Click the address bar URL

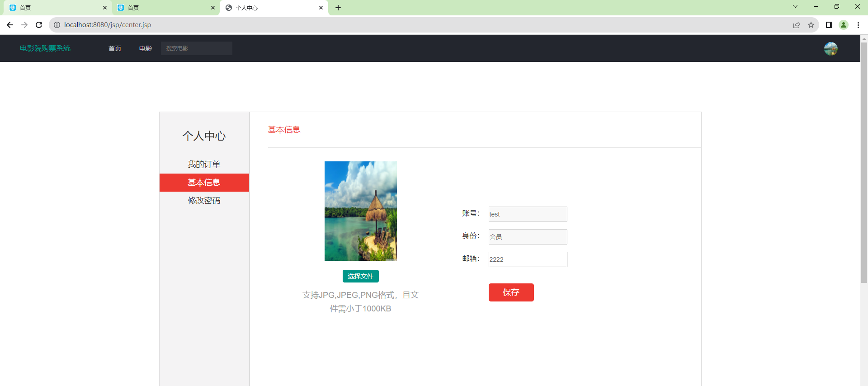108,25
